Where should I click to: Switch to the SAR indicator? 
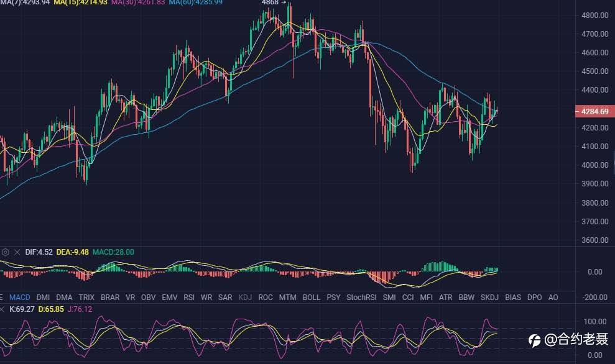(225, 298)
